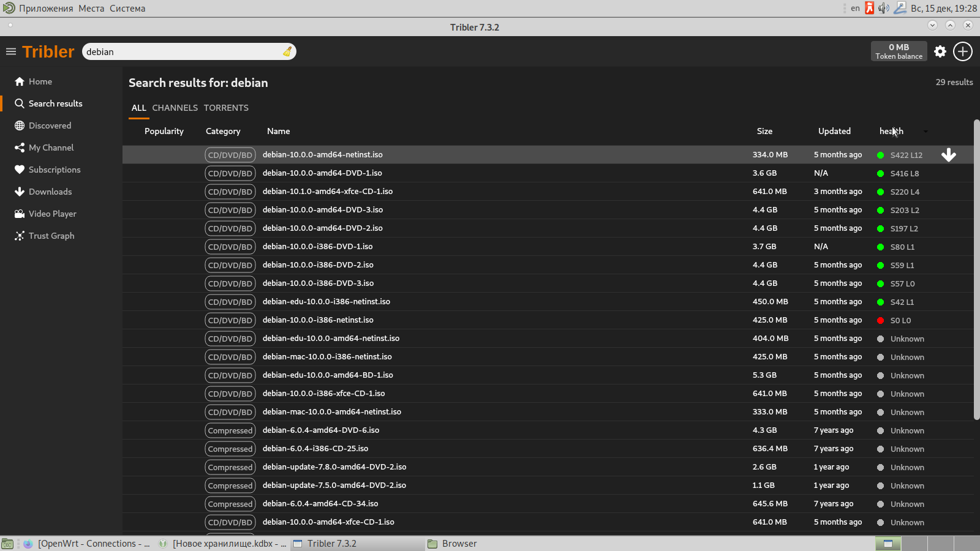This screenshot has width=980, height=551.
Task: Switch to Browser taskbar window
Action: click(x=492, y=544)
